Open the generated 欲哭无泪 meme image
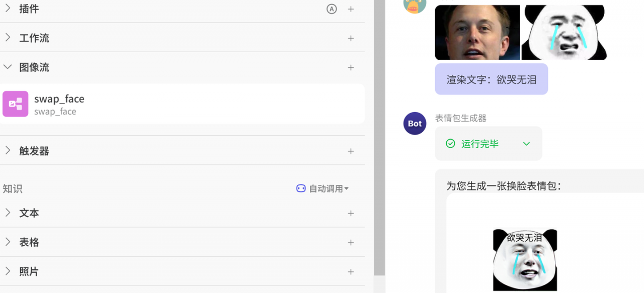 tap(525, 260)
